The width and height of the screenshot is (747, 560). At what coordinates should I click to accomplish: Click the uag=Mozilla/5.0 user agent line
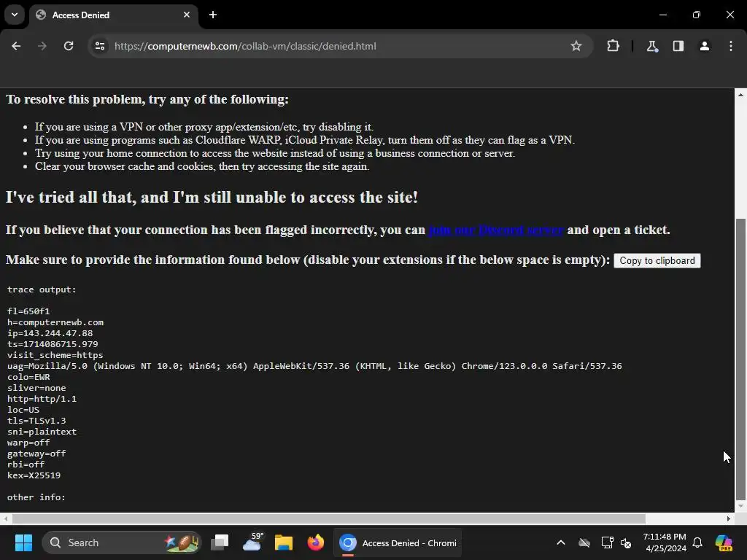[314, 366]
